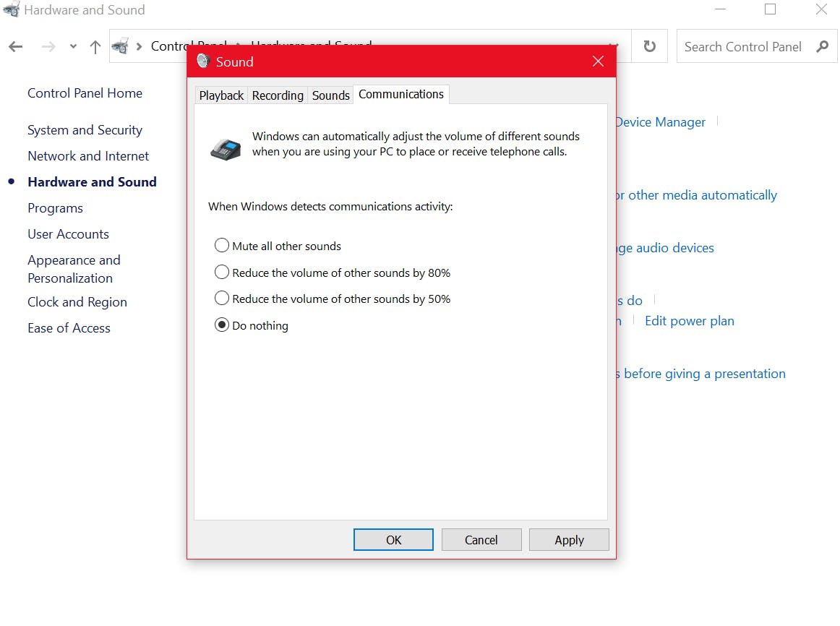
Task: Apply the sound settings
Action: click(569, 540)
